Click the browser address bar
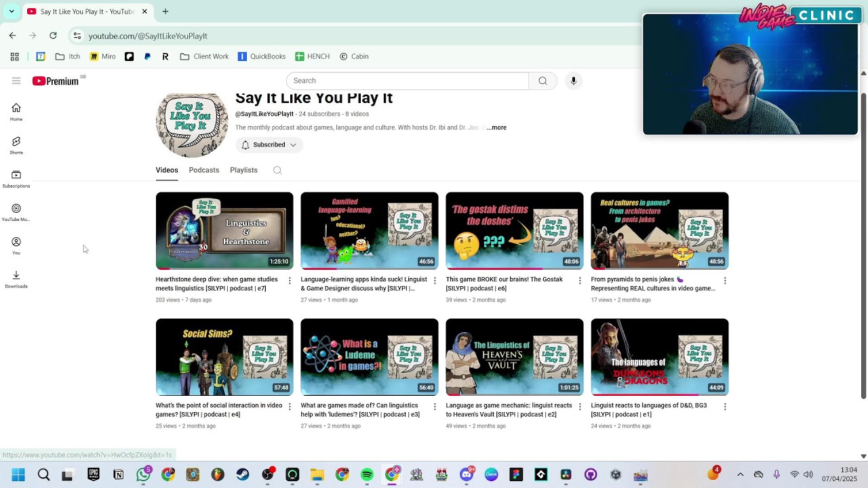The width and height of the screenshot is (868, 488). [x=353, y=35]
